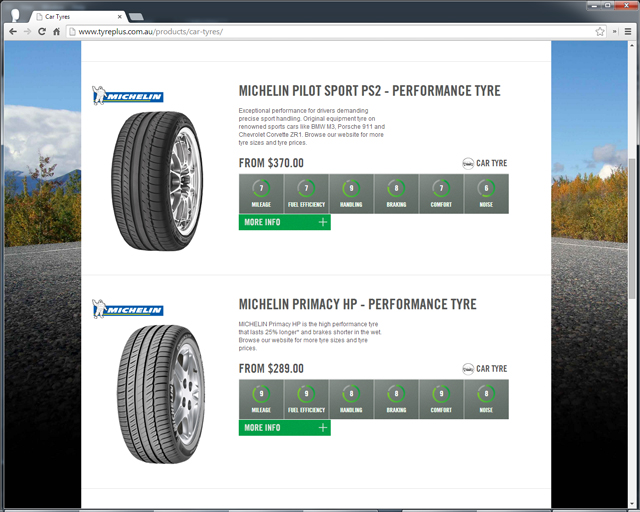Click Primacy HP Braking rating 8

pyautogui.click(x=396, y=399)
